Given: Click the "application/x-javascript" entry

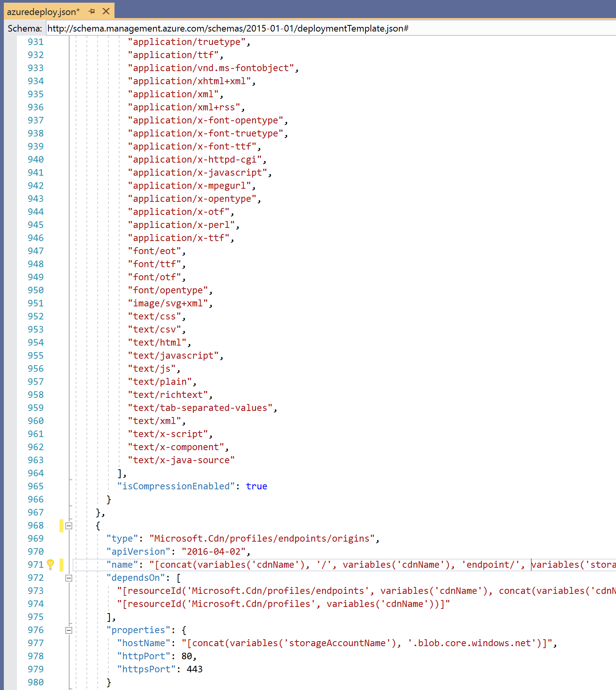Looking at the screenshot, I should click(198, 173).
